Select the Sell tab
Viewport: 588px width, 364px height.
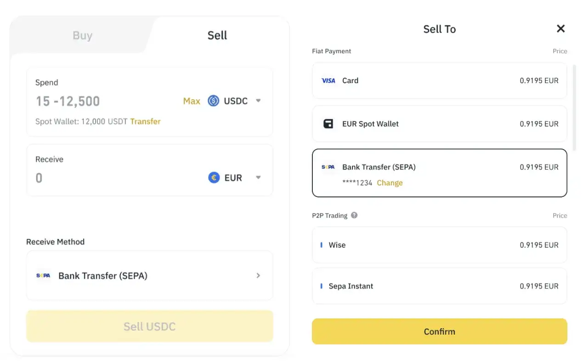point(217,35)
